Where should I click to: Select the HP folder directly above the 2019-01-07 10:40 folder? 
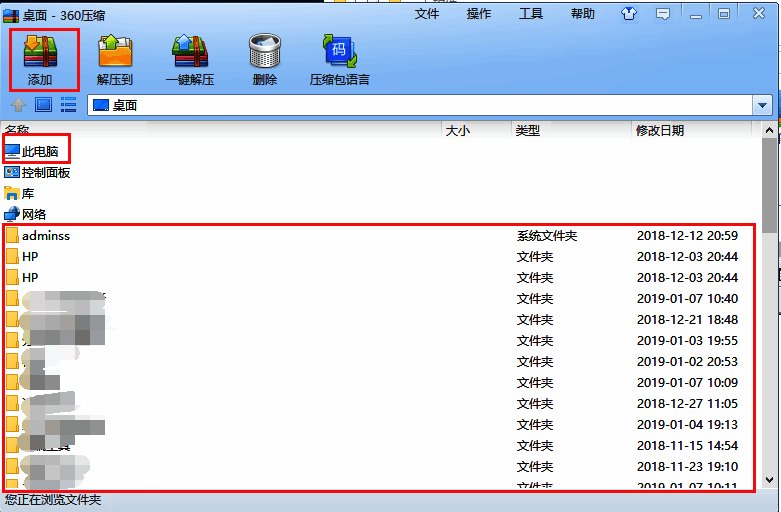click(x=381, y=277)
